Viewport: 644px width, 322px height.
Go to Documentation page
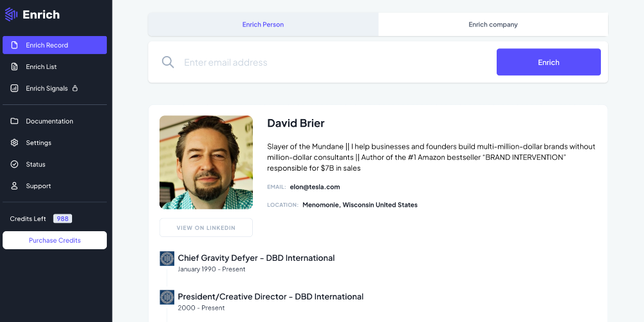pos(55,121)
